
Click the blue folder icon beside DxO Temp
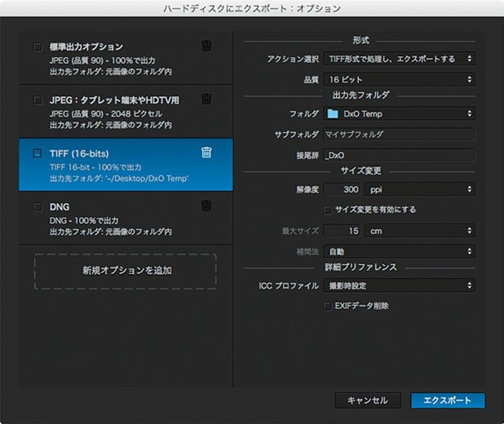tap(333, 113)
